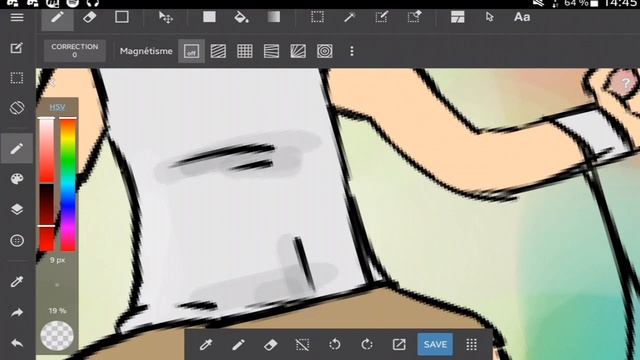Click the Magnétisme label
The width and height of the screenshot is (640, 360).
point(146,51)
